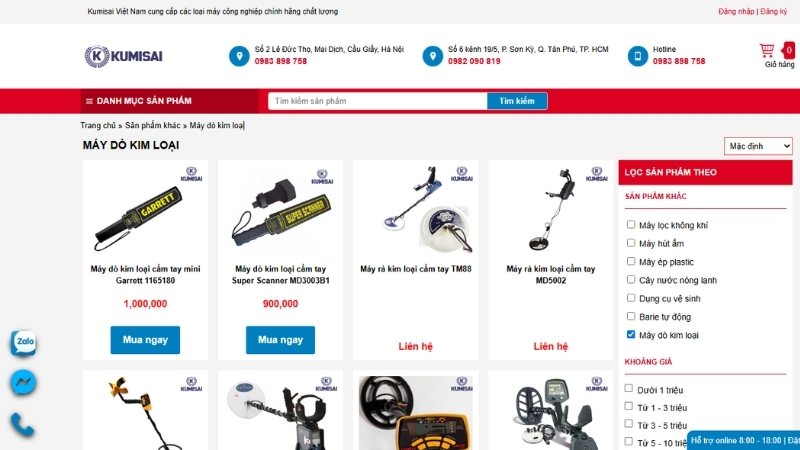Tick the Barie tự động checkbox
Screen dimensions: 800x450
click(x=631, y=316)
